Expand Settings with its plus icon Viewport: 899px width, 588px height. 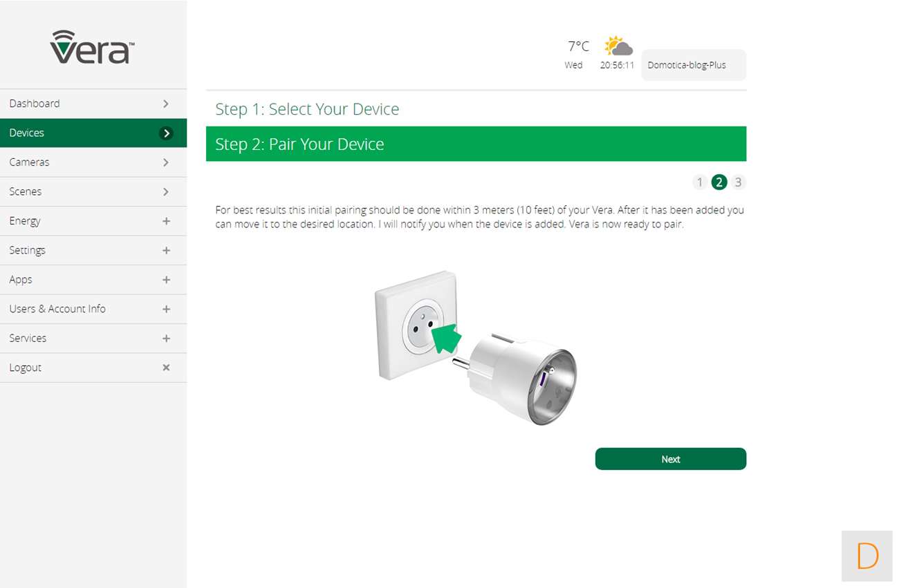coord(166,251)
